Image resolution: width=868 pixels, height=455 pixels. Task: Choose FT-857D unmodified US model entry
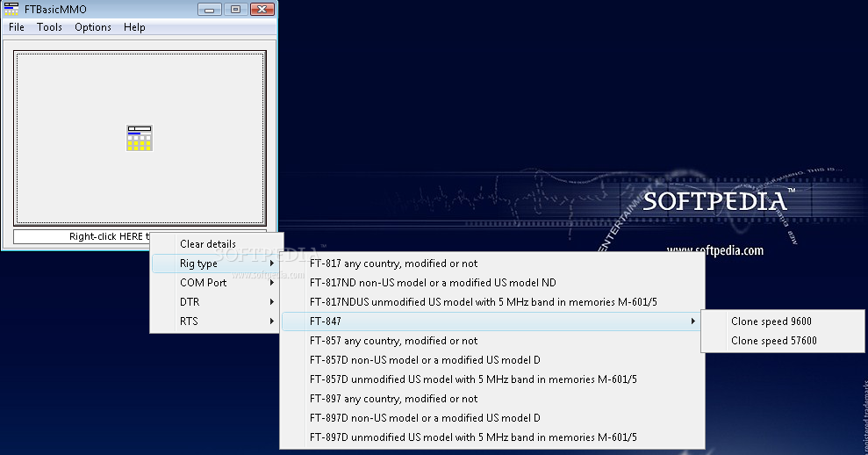pos(492,379)
